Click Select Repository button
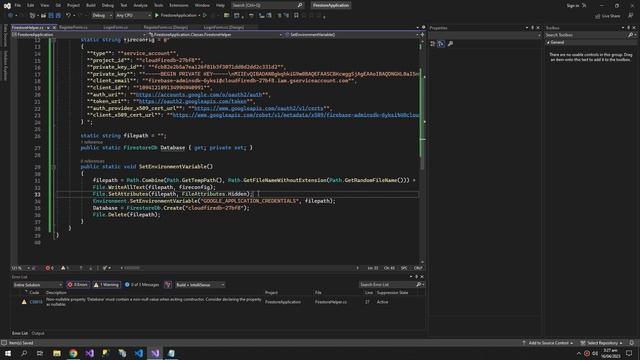Screen dimensions: 640x360 [602, 343]
